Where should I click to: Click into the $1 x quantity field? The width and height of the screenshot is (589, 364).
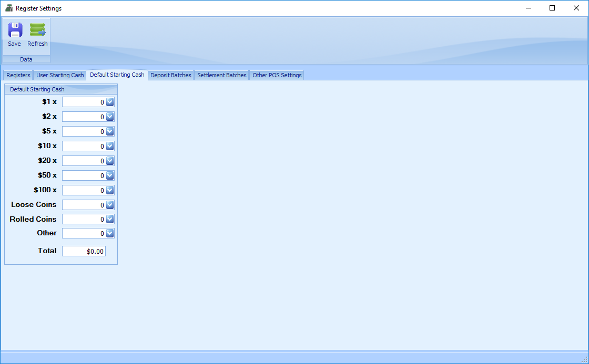coord(84,102)
